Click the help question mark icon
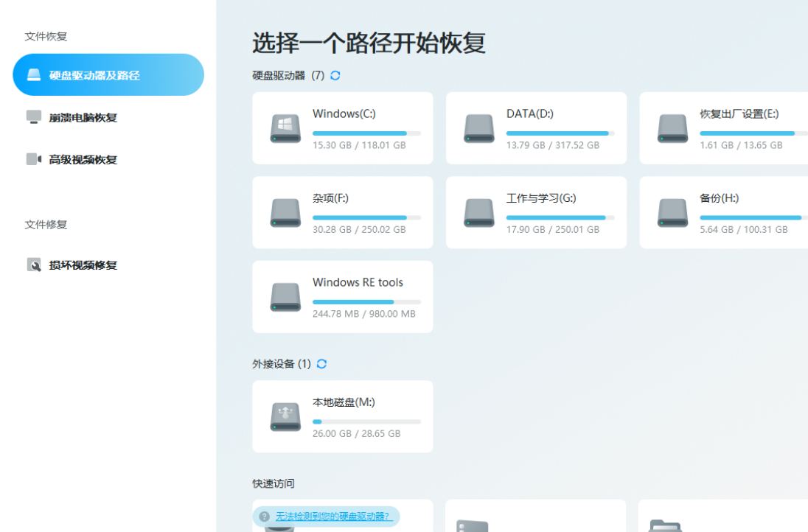The width and height of the screenshot is (808, 532). click(265, 517)
